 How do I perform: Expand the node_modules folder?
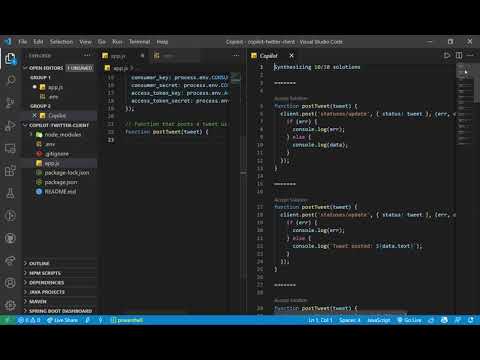click(x=58, y=135)
